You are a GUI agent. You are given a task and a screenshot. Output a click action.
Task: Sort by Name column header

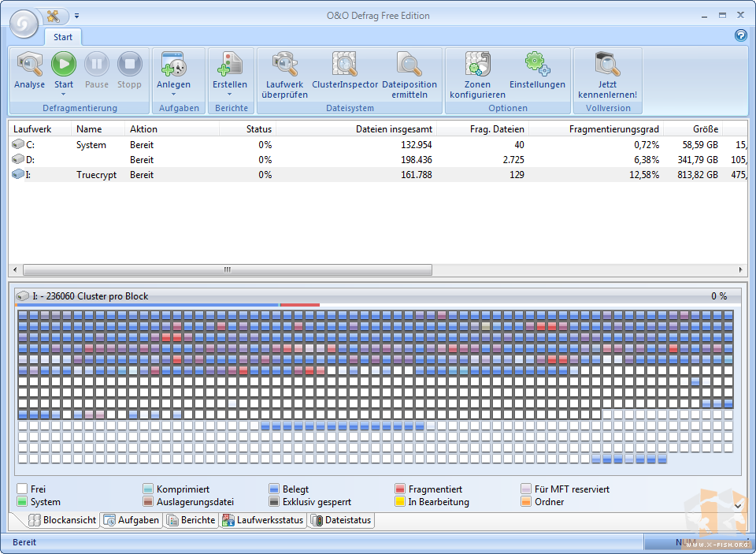(98, 129)
